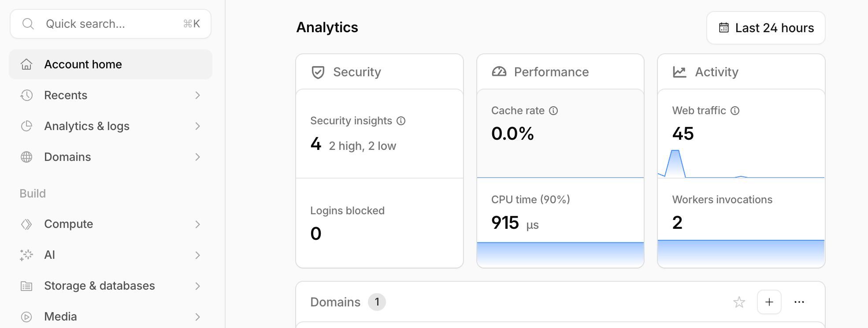868x328 pixels.
Task: Click the Web traffic info icon
Action: 735,111
